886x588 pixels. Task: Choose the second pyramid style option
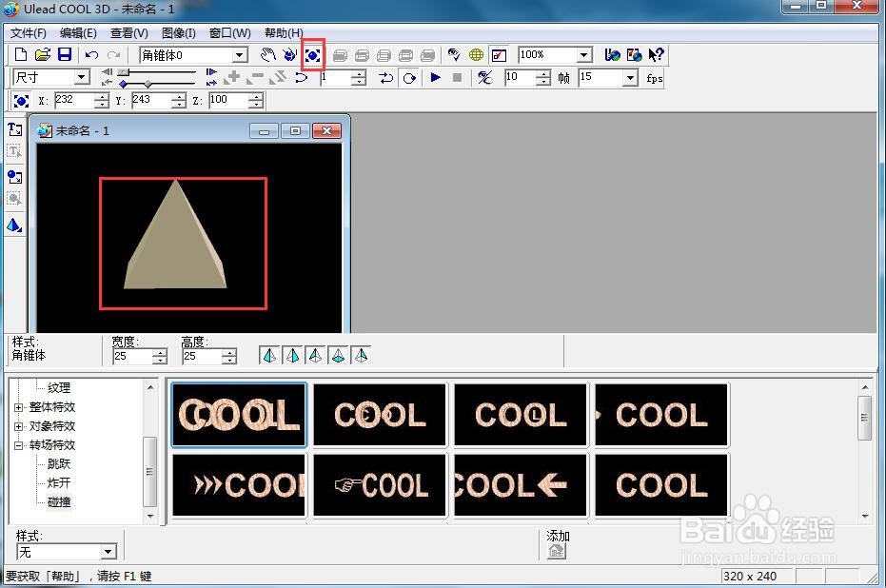tap(293, 355)
